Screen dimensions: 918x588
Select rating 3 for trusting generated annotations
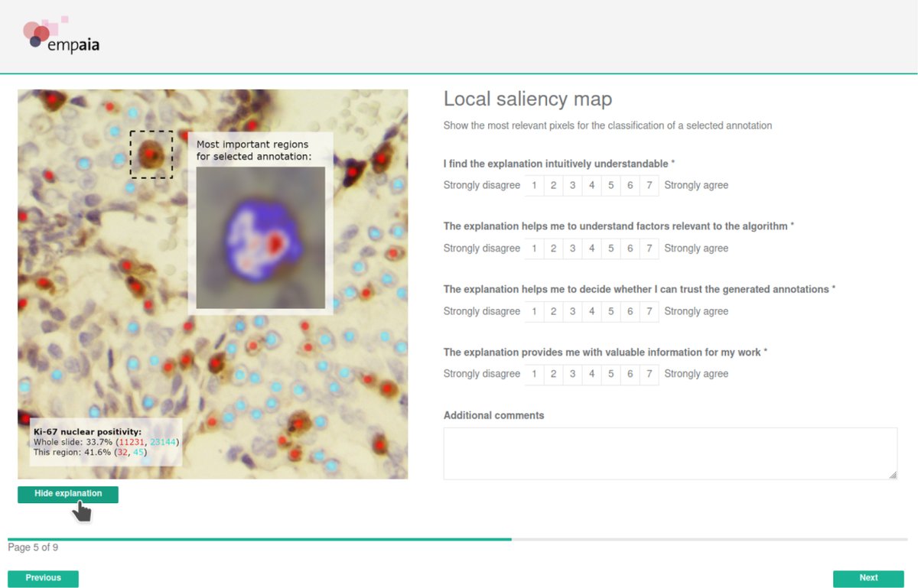tap(572, 311)
